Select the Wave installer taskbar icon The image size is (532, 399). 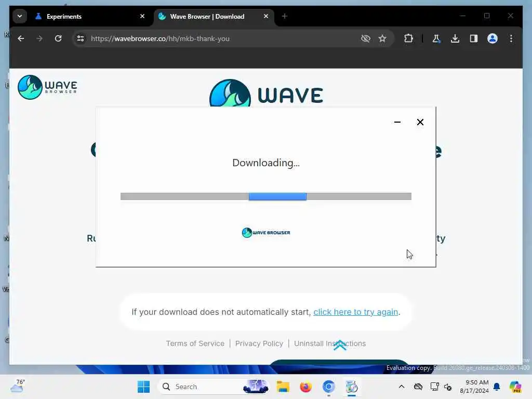[352, 387]
